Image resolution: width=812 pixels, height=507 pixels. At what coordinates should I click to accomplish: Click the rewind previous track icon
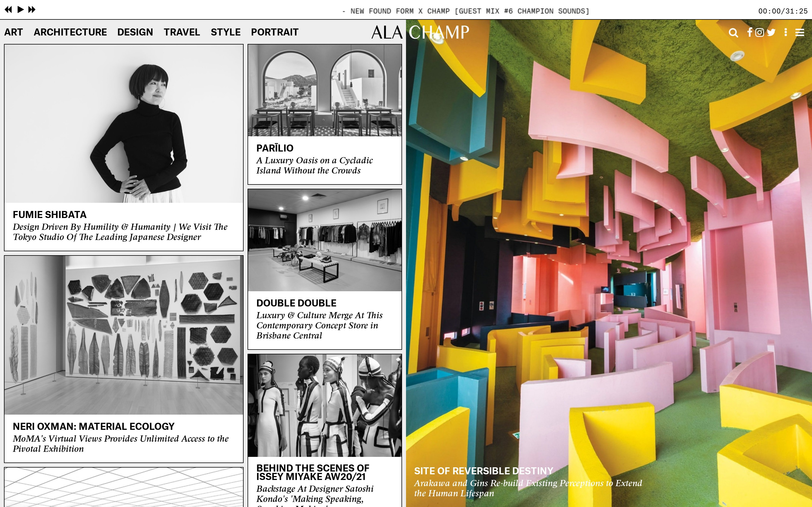point(8,9)
